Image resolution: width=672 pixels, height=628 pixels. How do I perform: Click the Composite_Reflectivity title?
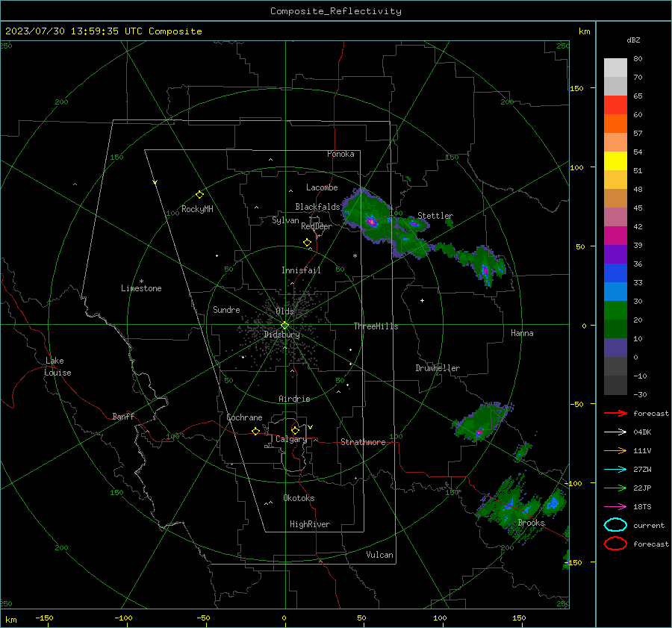[x=336, y=11]
